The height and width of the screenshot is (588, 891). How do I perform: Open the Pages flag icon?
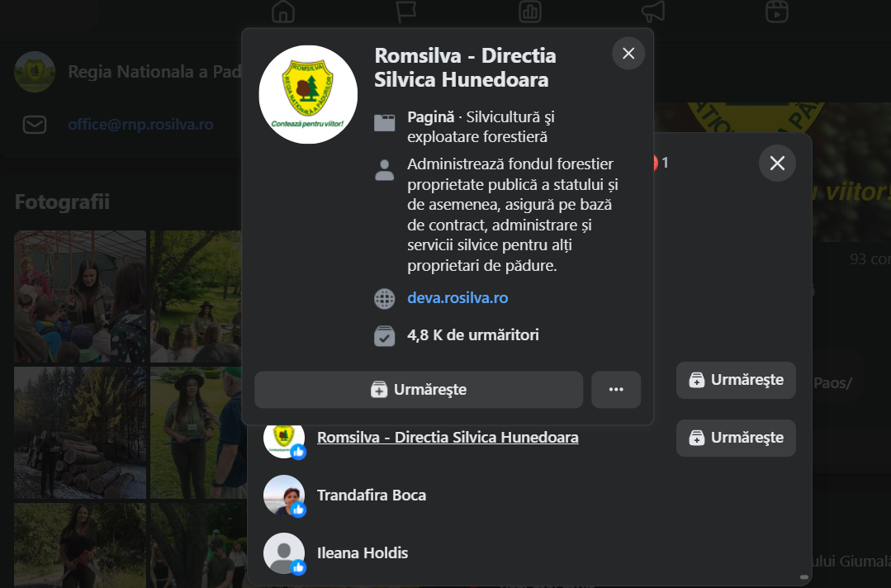point(406,12)
